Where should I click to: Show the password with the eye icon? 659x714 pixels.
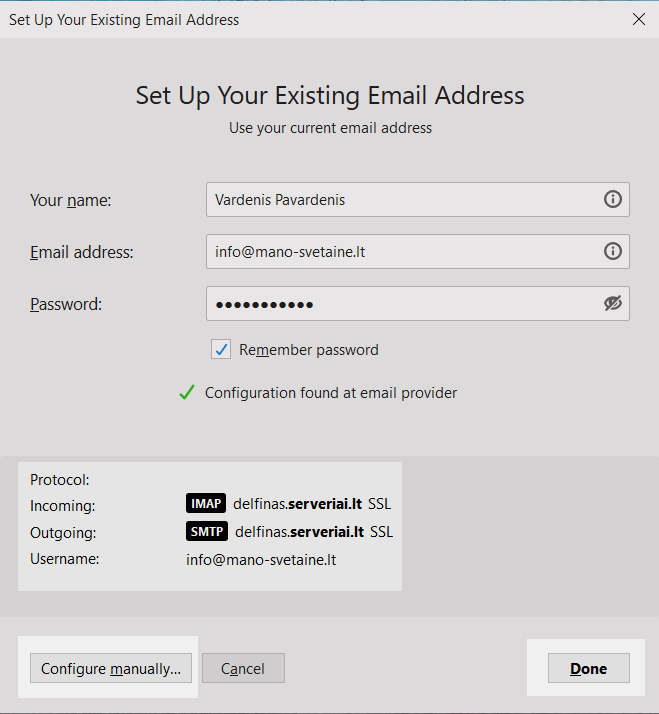613,304
